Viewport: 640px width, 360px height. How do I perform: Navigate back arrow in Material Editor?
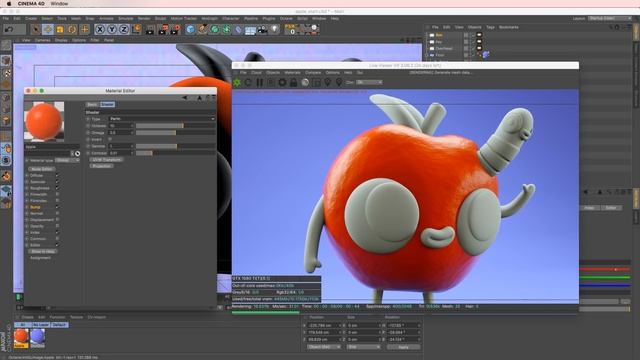pyautogui.click(x=184, y=98)
